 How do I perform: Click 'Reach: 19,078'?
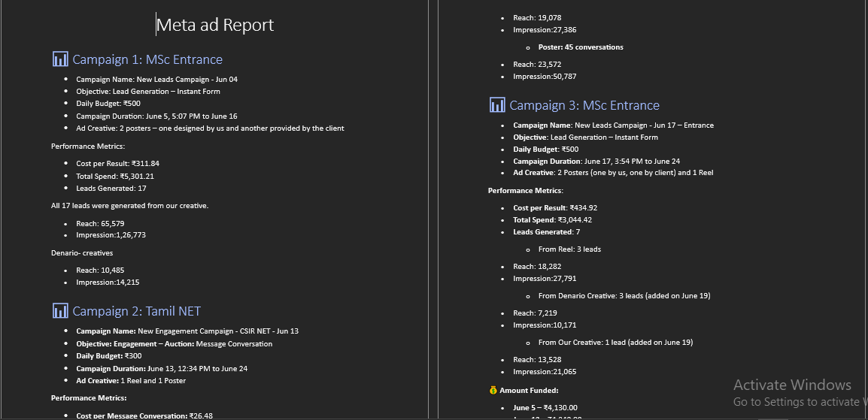[x=537, y=18]
